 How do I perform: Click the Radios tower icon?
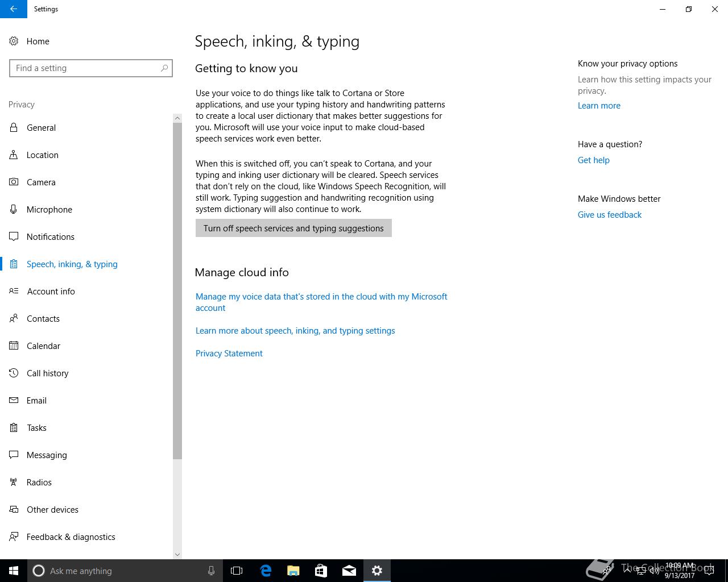14,482
